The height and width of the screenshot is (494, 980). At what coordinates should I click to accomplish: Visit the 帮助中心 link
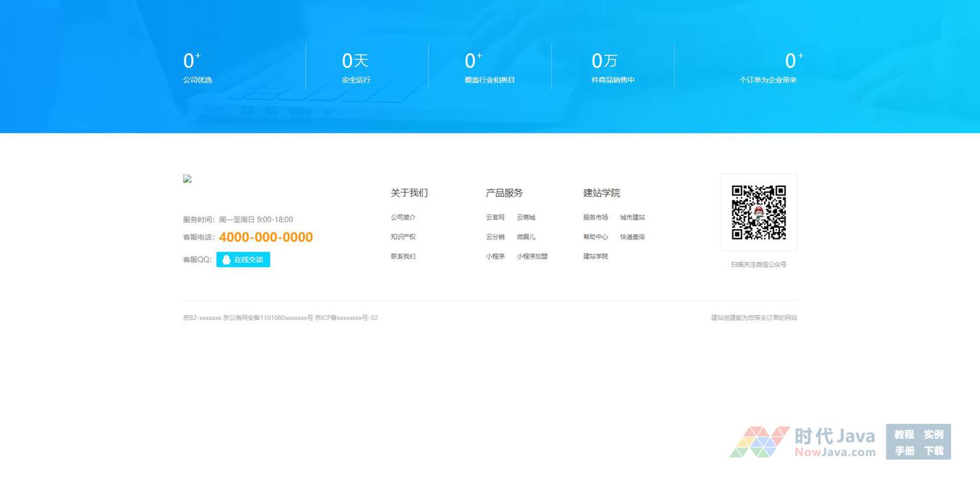596,237
